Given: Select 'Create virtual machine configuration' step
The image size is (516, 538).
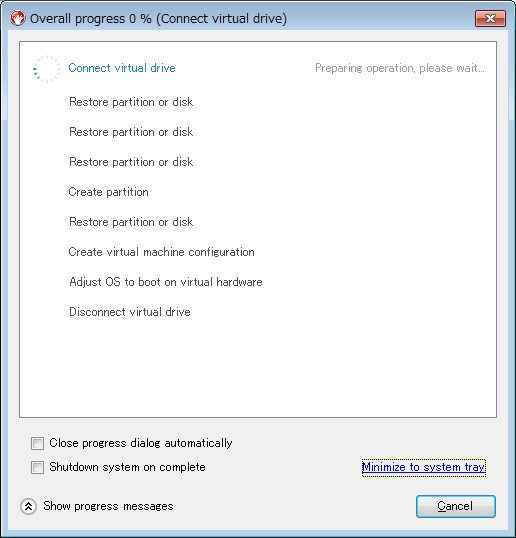Looking at the screenshot, I should (x=162, y=252).
